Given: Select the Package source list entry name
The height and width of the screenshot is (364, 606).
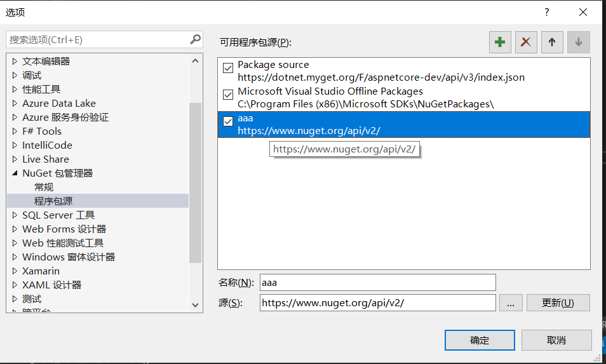Looking at the screenshot, I should click(x=273, y=65).
